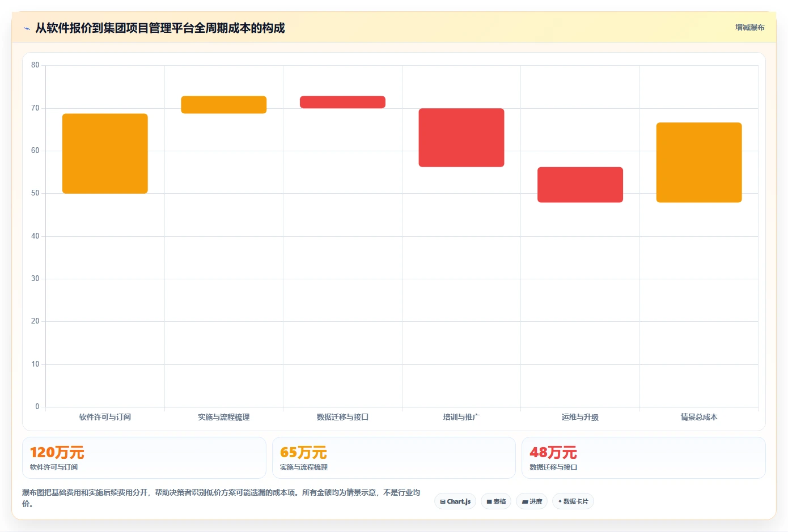The width and height of the screenshot is (788, 532).
Task: Click the chart title 从软件报价到集团项目管理平台全周期成本的构成
Action: 160,28
